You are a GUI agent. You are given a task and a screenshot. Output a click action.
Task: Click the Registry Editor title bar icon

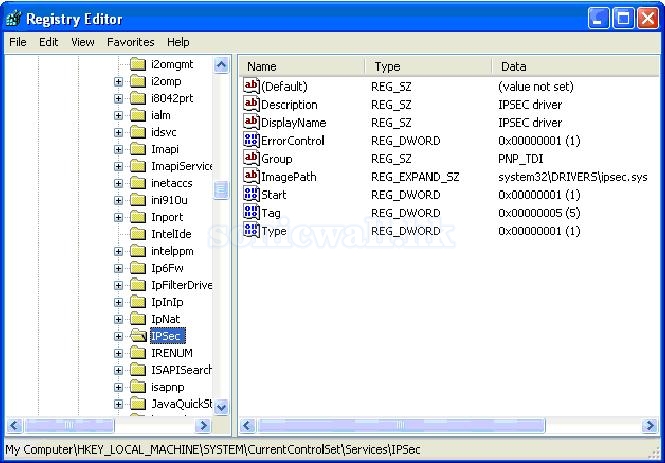(x=13, y=19)
